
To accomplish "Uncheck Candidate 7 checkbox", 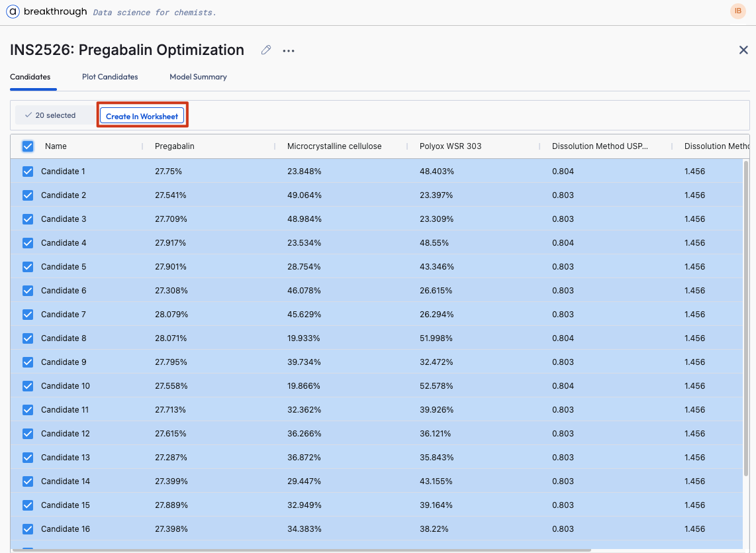I will (28, 315).
